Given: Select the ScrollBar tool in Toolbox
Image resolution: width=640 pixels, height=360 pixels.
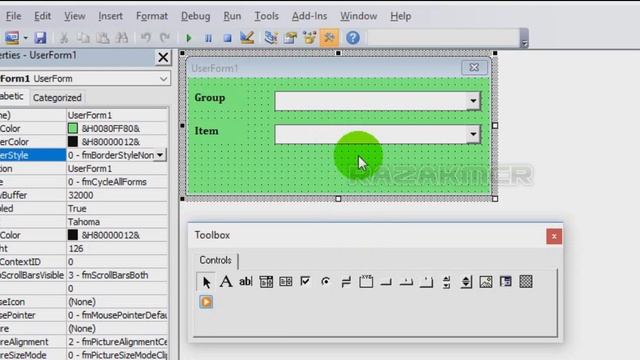Looking at the screenshot, I should tap(446, 282).
